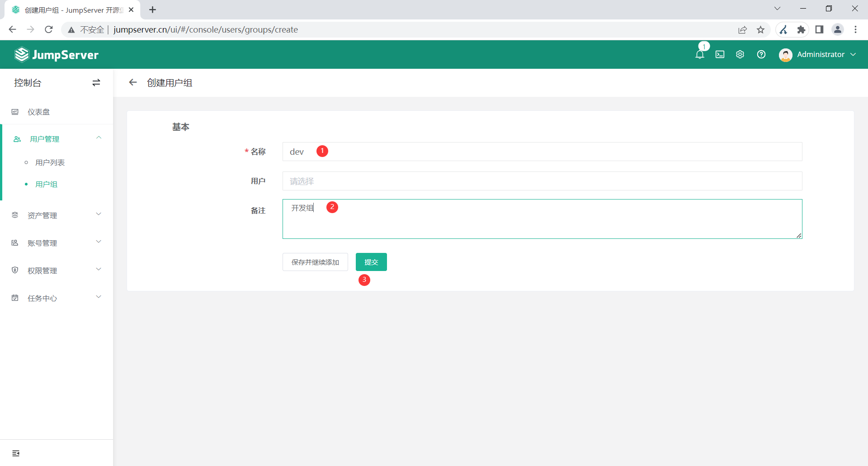868x466 pixels.
Task: Click the browser address bar URL
Action: pos(206,29)
